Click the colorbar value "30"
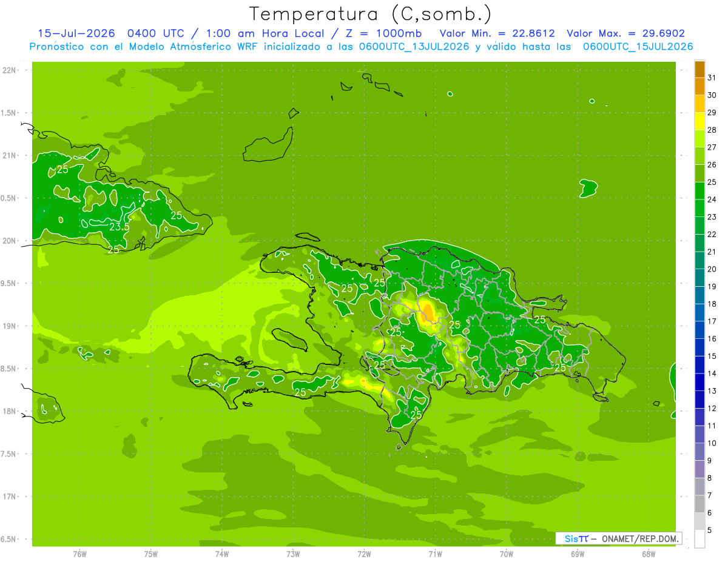 pyautogui.click(x=712, y=95)
